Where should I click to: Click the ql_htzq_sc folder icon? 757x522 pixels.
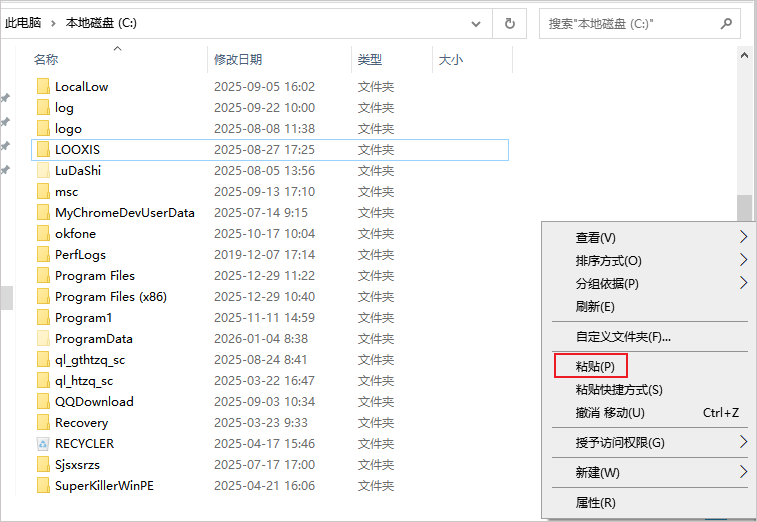43,381
